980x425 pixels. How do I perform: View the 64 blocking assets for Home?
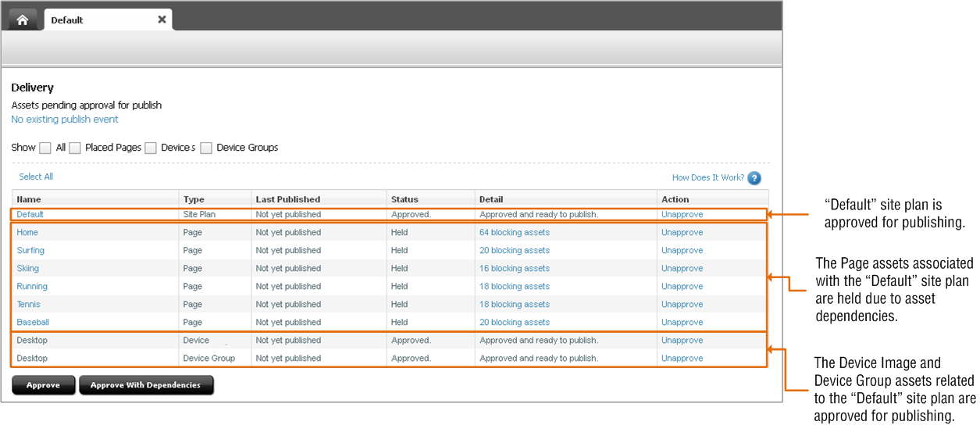(515, 232)
